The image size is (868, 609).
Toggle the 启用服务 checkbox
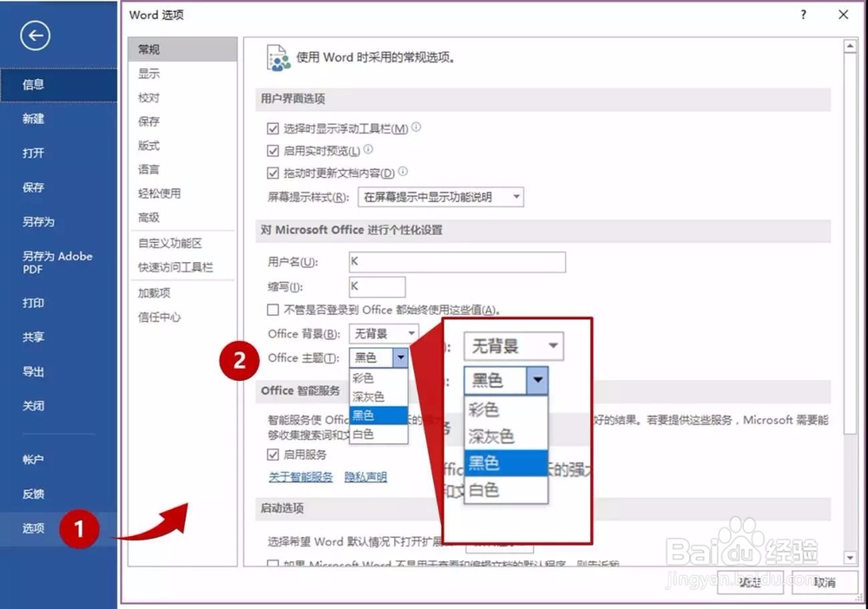tap(273, 455)
